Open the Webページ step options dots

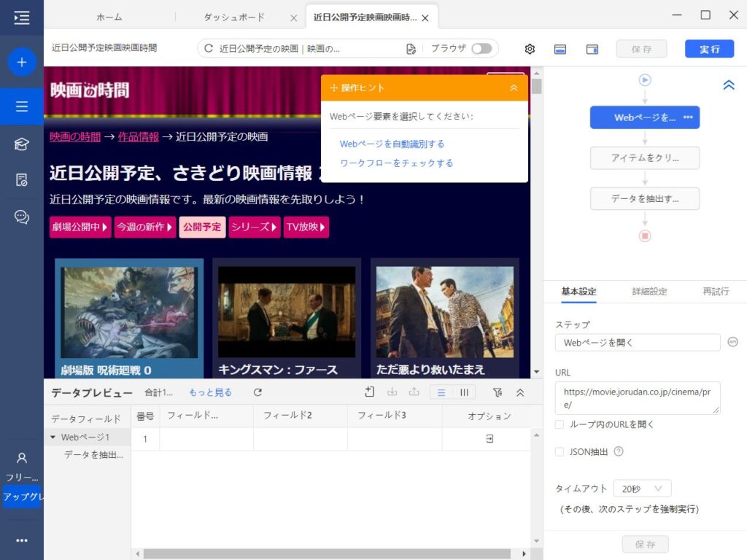point(688,117)
